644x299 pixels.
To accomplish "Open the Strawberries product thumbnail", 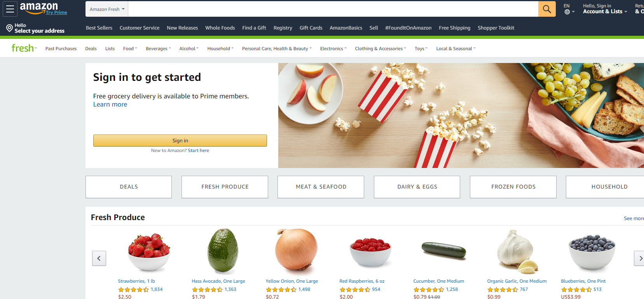I will point(149,252).
